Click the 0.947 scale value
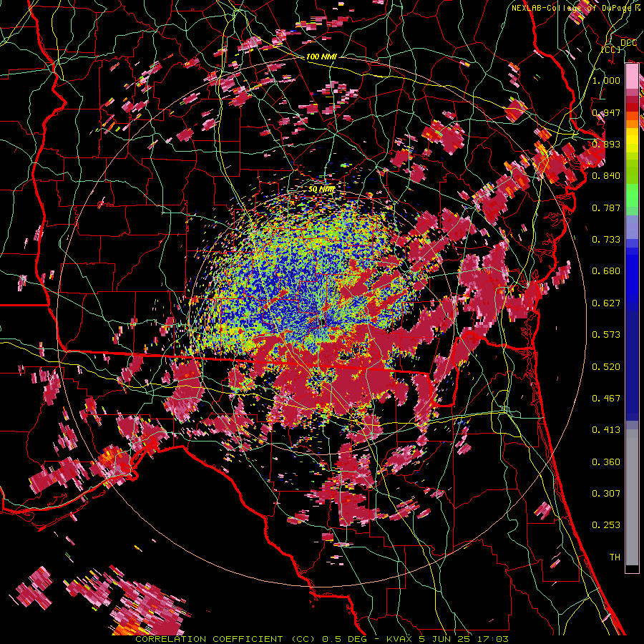 pyautogui.click(x=606, y=112)
